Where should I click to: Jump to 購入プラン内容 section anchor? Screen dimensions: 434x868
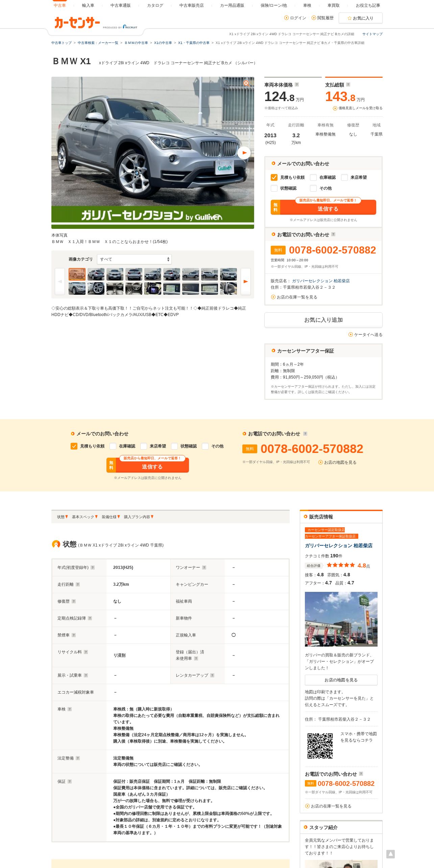(139, 517)
